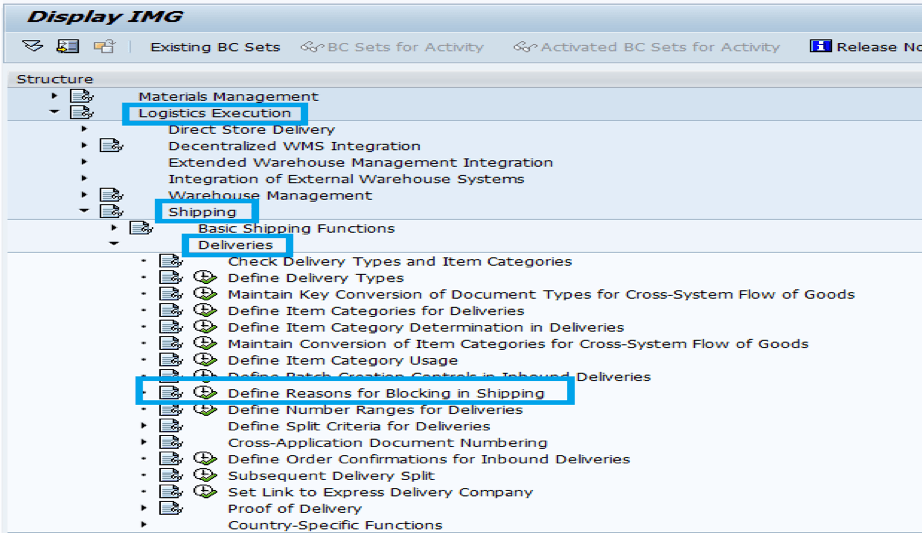
Task: Expand Extended Warehouse Management Integration node
Action: [x=84, y=161]
